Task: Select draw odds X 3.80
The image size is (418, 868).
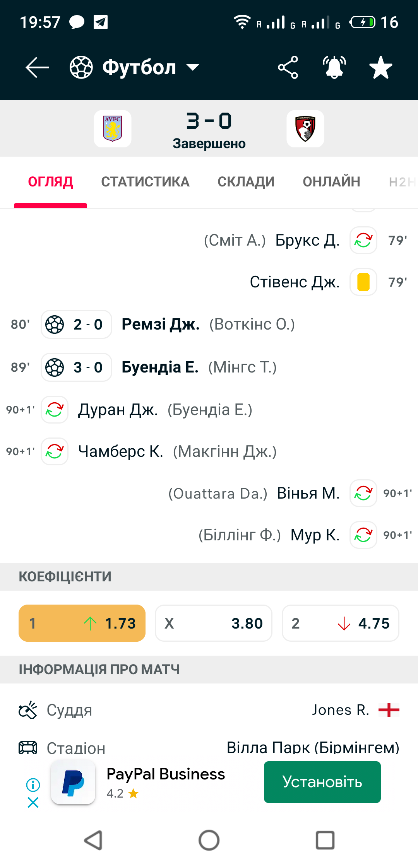Action: coord(214,623)
